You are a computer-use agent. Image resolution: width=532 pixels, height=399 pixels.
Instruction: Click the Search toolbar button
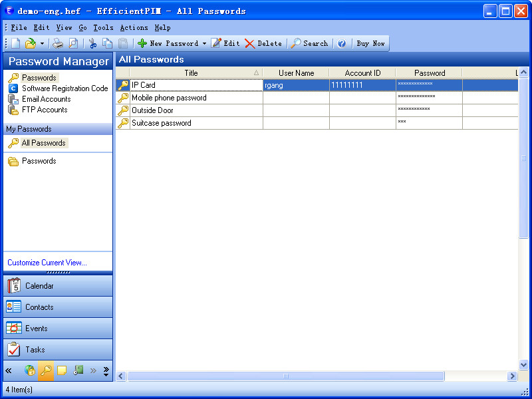(309, 43)
